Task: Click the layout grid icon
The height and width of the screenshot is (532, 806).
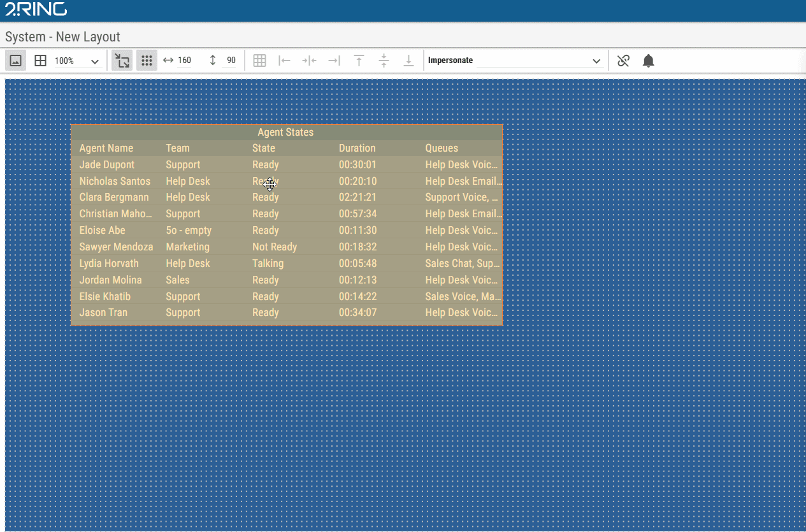Action: pos(40,61)
